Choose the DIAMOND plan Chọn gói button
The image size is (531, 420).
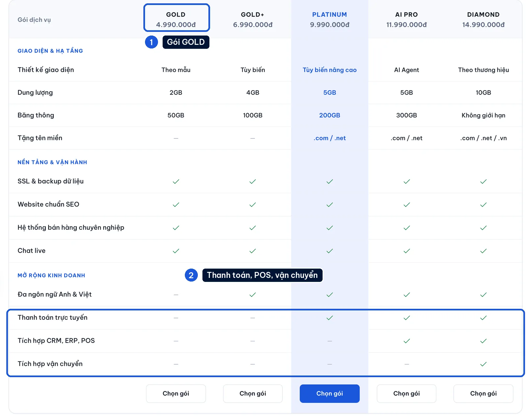(x=483, y=393)
